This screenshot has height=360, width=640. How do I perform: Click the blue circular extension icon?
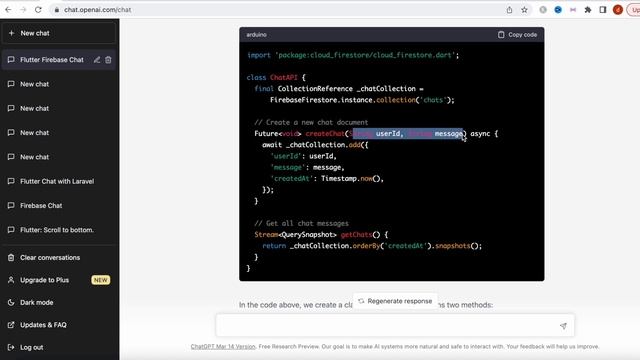click(x=558, y=10)
